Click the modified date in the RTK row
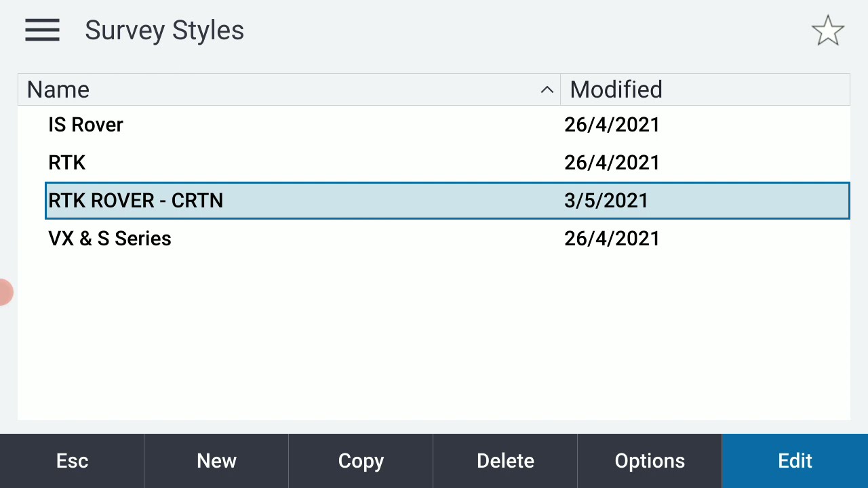 [612, 163]
